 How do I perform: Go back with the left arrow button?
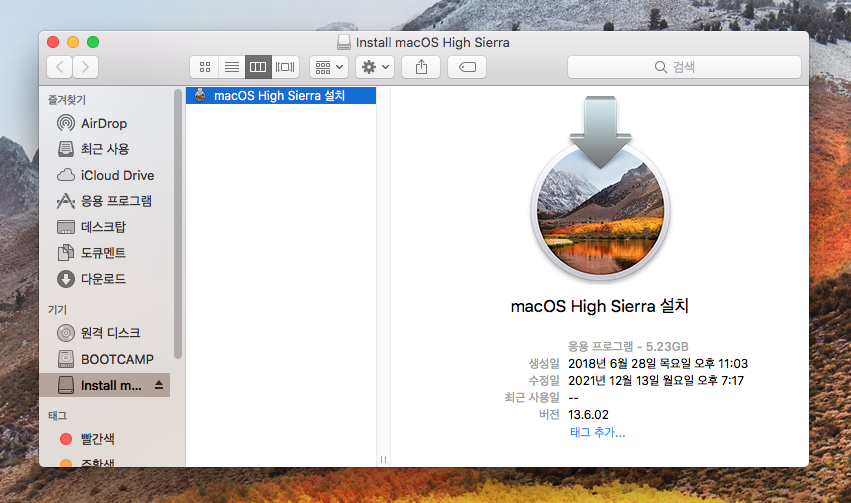60,67
